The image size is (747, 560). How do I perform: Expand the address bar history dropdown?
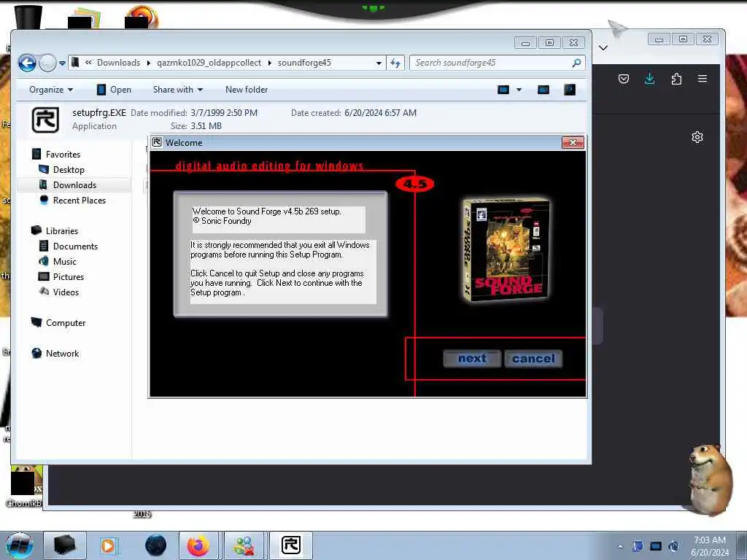pos(379,63)
